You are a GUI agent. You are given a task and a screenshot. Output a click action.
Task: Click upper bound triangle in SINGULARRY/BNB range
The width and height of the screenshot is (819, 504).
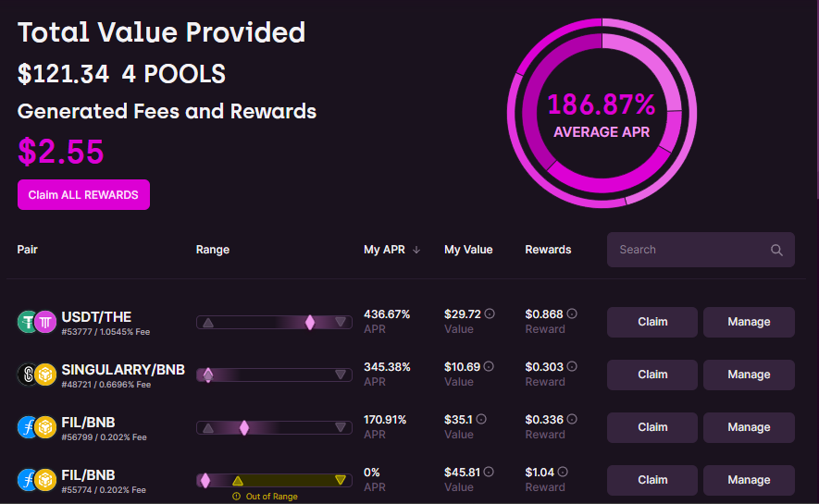click(x=341, y=375)
